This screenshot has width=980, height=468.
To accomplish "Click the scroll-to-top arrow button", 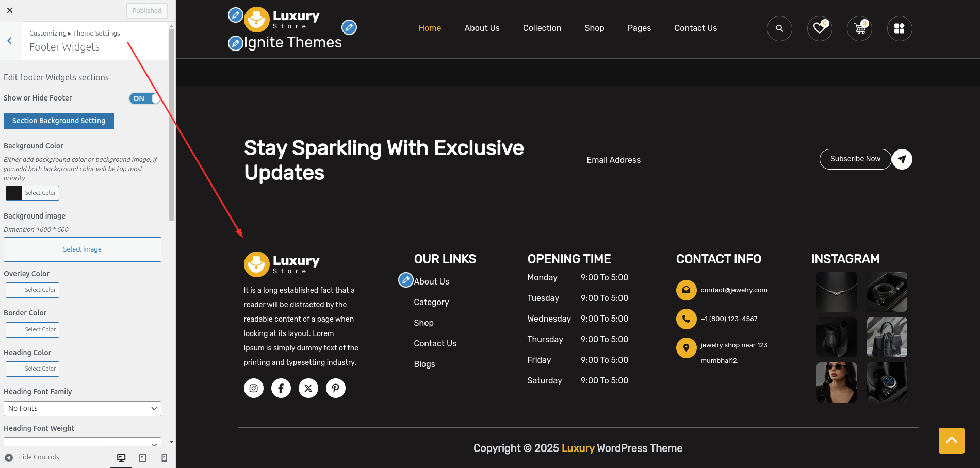I will click(951, 441).
